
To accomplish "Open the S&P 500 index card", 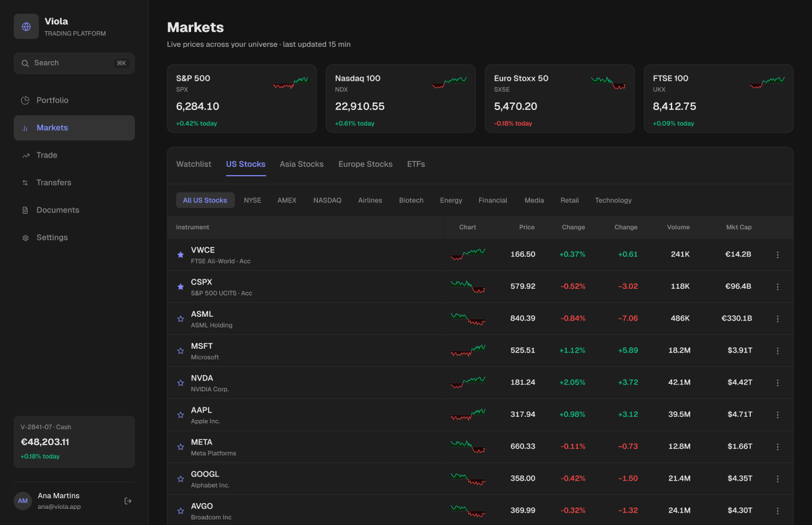I will (x=242, y=99).
